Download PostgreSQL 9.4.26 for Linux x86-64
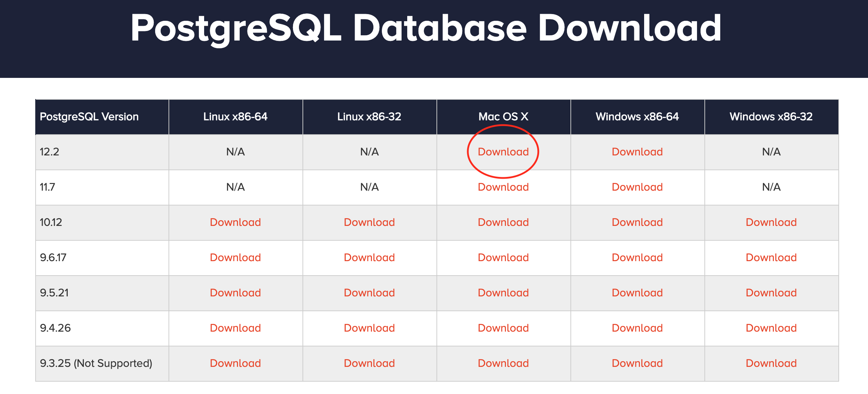This screenshot has height=394, width=868. (235, 328)
